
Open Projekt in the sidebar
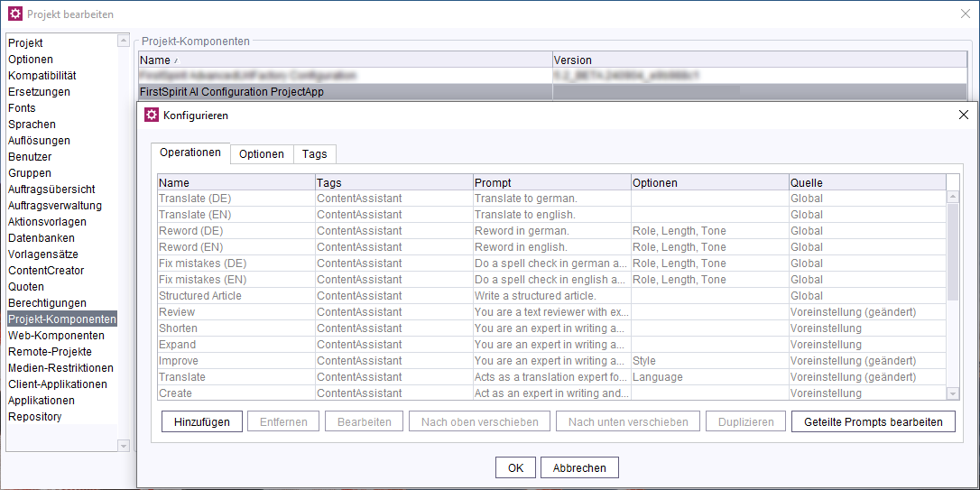(62, 43)
